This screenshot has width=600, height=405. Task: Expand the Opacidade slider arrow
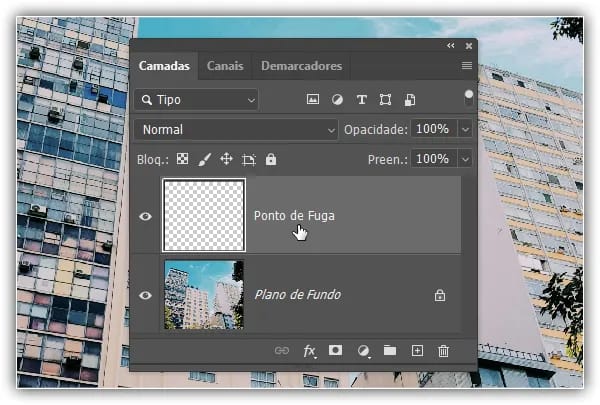(465, 129)
